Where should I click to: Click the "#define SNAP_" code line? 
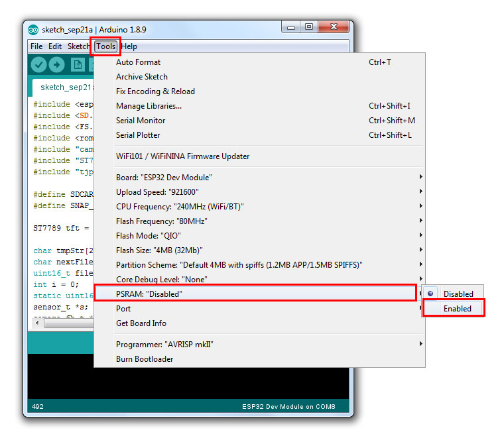63,205
